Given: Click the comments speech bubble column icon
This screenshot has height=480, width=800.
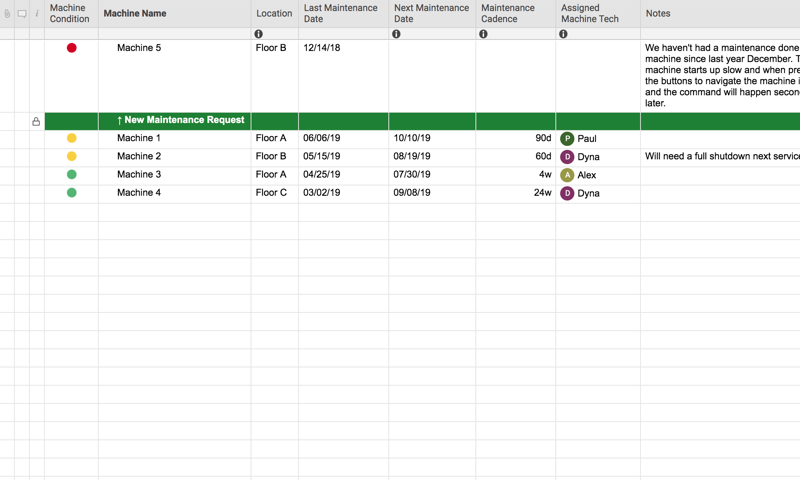Looking at the screenshot, I should click(22, 14).
